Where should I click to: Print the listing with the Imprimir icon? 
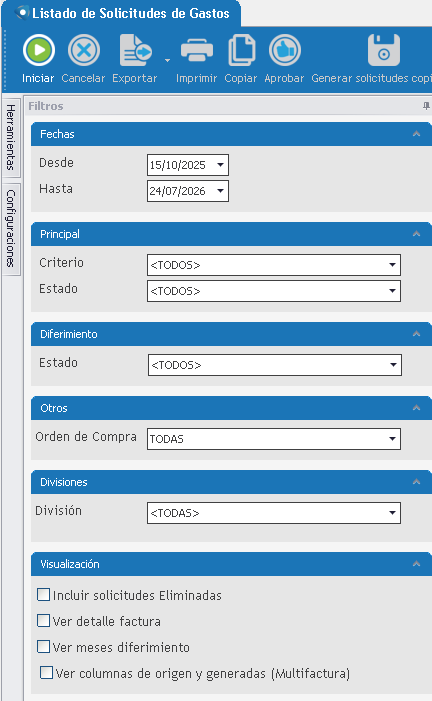coord(197,50)
